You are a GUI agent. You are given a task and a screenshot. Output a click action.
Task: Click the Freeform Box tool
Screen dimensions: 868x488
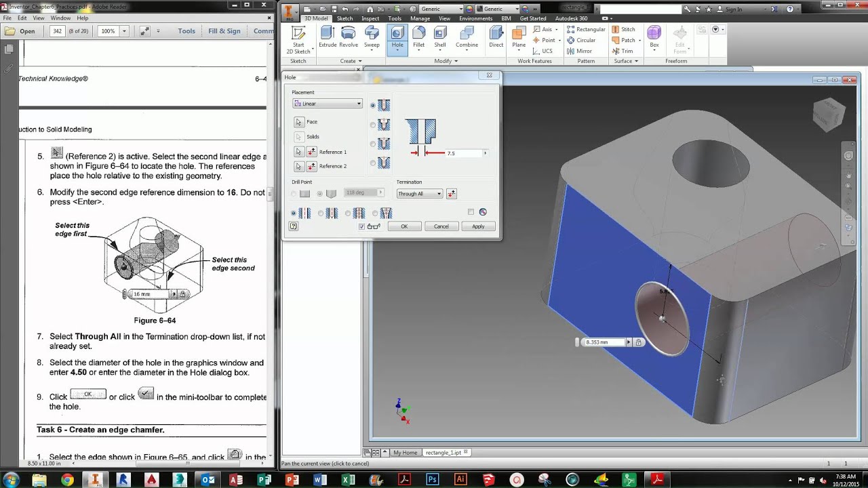pyautogui.click(x=654, y=37)
